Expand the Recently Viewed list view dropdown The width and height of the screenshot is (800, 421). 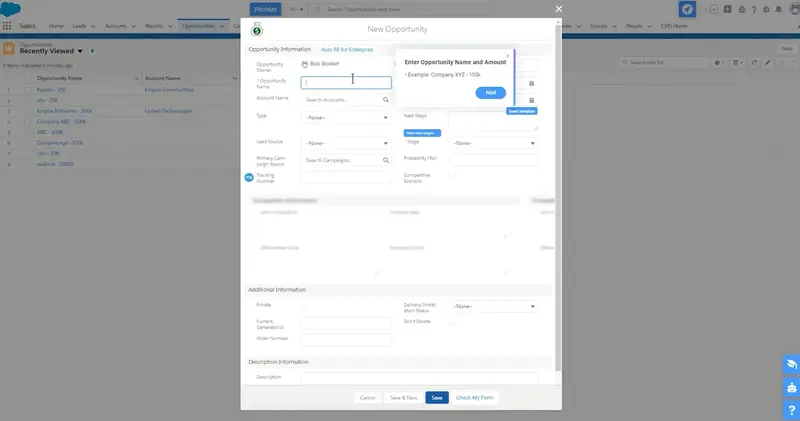click(80, 51)
